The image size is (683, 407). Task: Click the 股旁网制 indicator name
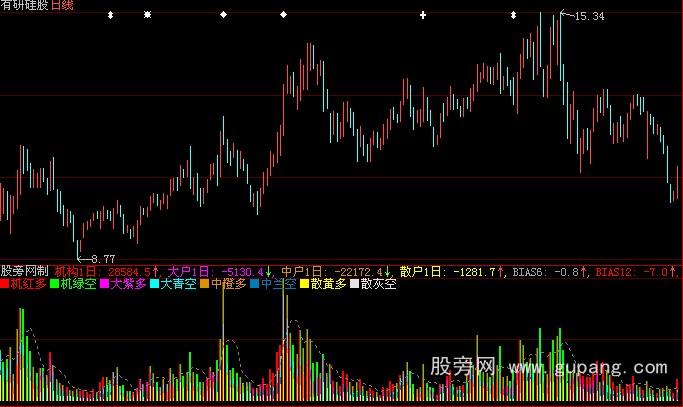[24, 271]
